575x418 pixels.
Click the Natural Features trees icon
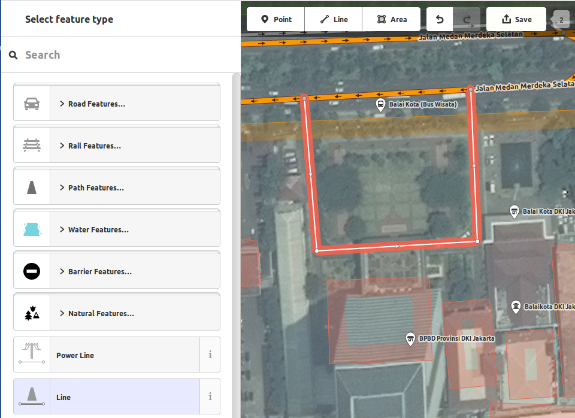point(32,313)
